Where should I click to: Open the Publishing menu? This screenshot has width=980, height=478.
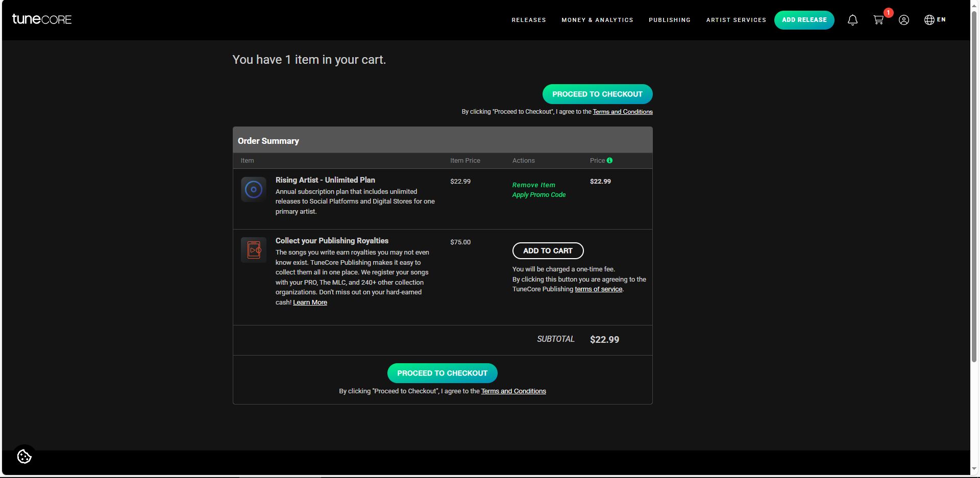pos(670,20)
